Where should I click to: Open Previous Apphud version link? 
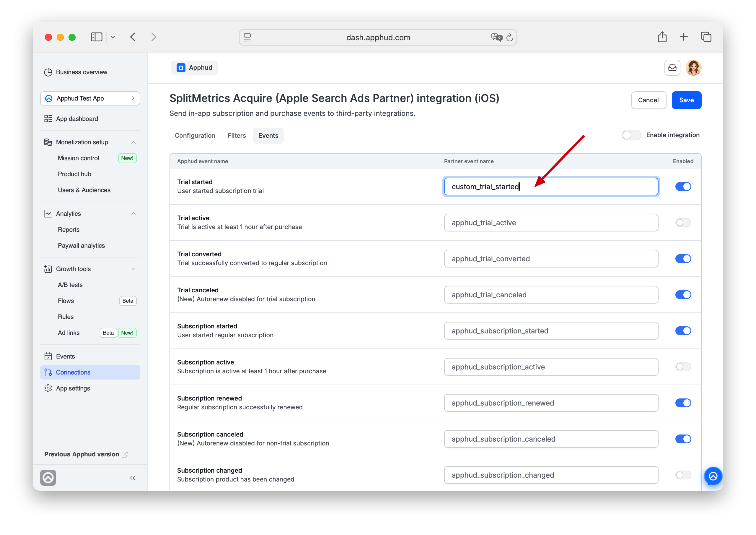pyautogui.click(x=86, y=455)
